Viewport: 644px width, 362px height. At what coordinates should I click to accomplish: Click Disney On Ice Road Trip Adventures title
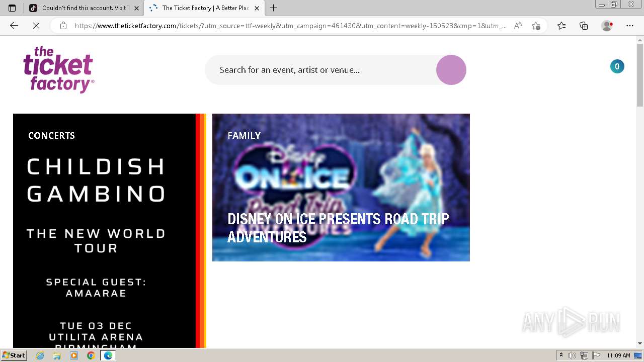(x=338, y=228)
